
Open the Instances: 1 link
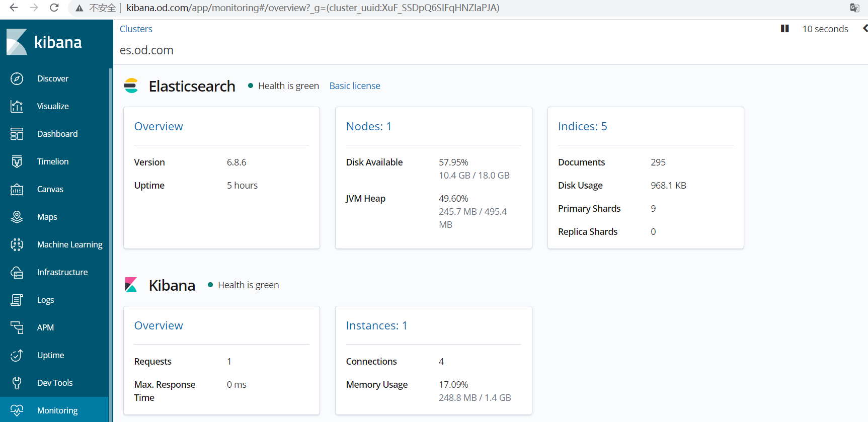point(376,325)
